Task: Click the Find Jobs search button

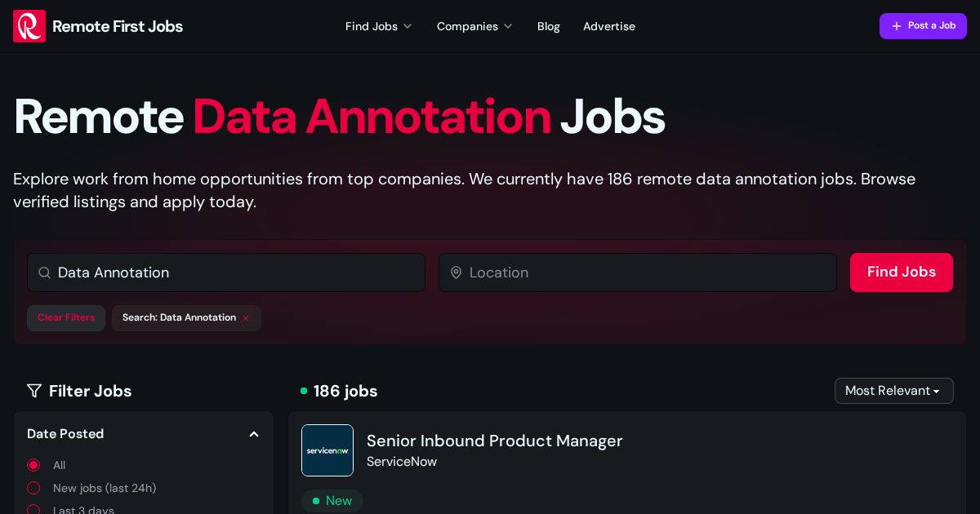Action: tap(902, 273)
